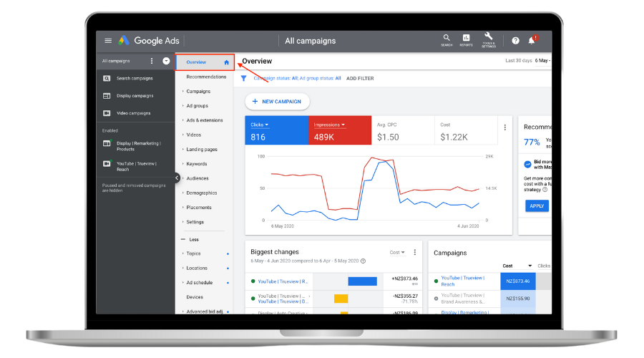Click the NZ$155.90 cost cell
Screen dimensions: 644x358
coord(518,299)
